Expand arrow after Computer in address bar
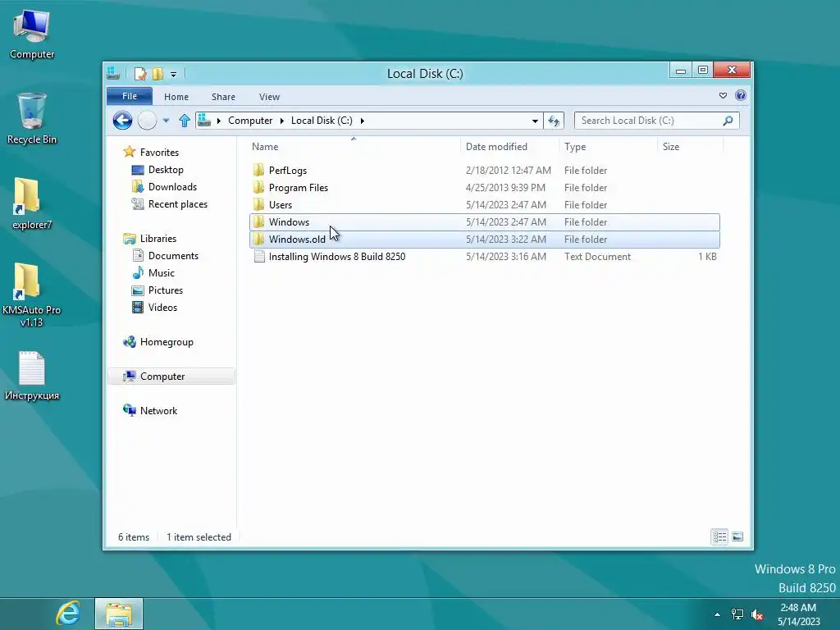 pyautogui.click(x=282, y=121)
